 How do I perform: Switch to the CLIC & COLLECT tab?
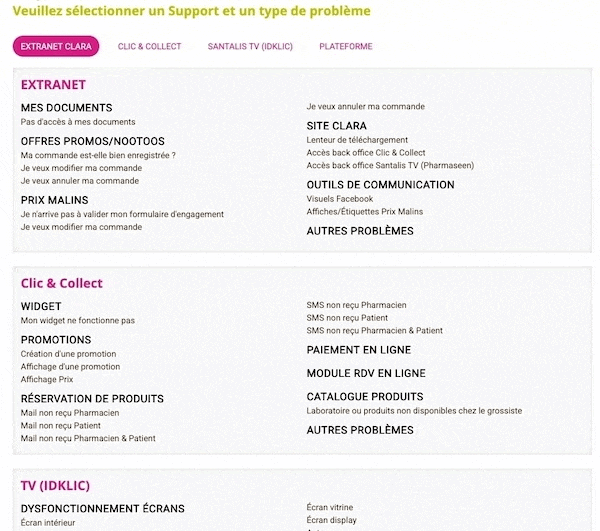(149, 46)
